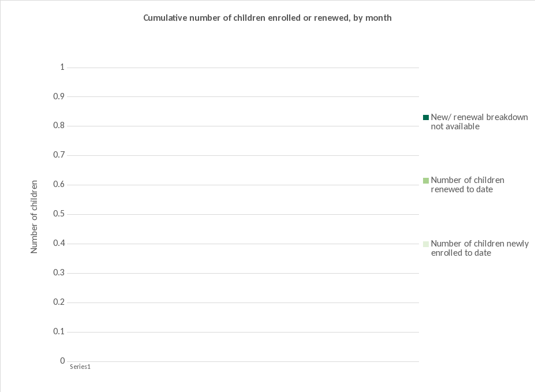The image size is (535, 392).
Task: Click the axis value label 1
Action: [x=62, y=68]
